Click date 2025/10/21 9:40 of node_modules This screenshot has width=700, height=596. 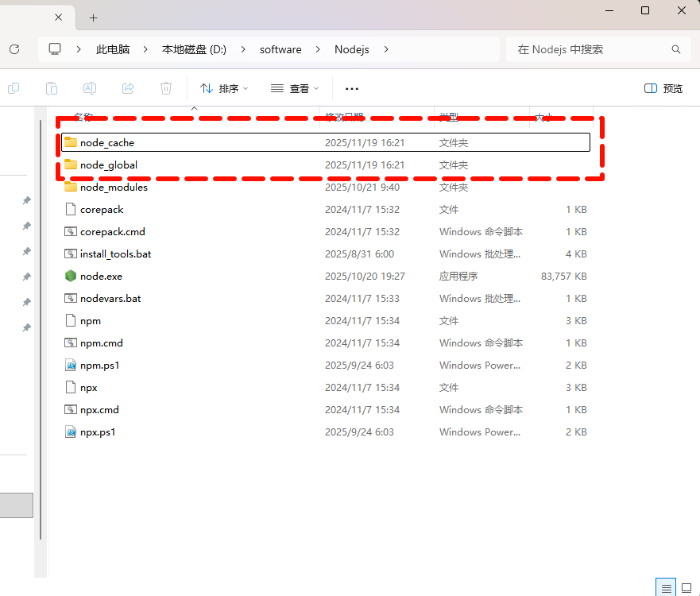tap(362, 187)
